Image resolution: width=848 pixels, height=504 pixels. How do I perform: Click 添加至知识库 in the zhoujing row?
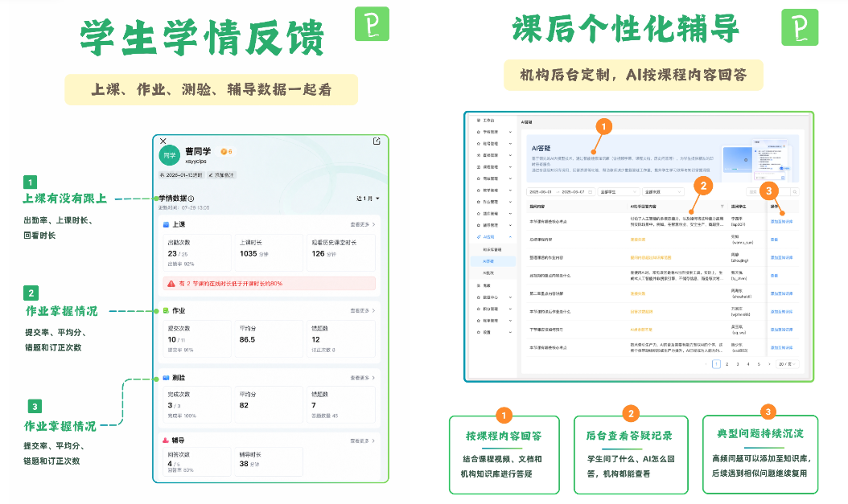tap(781, 258)
